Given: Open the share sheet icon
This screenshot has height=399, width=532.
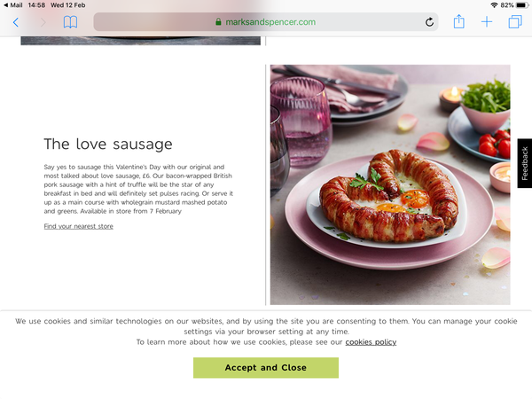Looking at the screenshot, I should click(458, 21).
